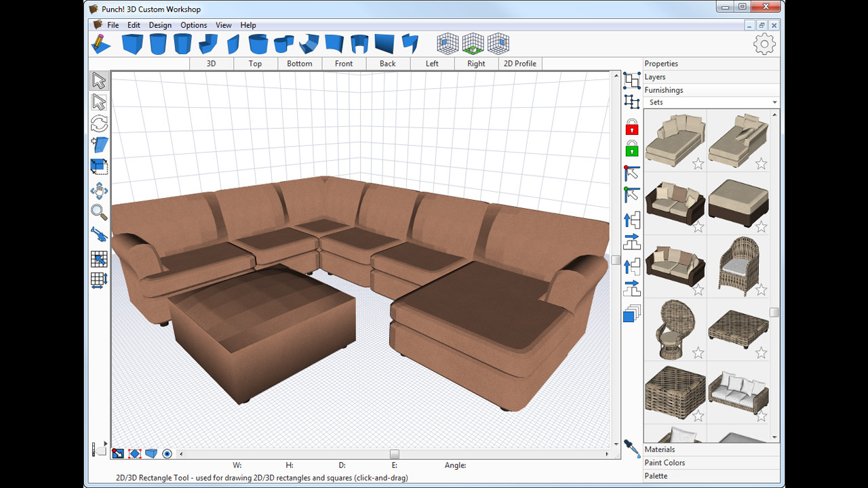868x488 pixels.
Task: Toggle the green unlock icon
Action: coord(631,149)
